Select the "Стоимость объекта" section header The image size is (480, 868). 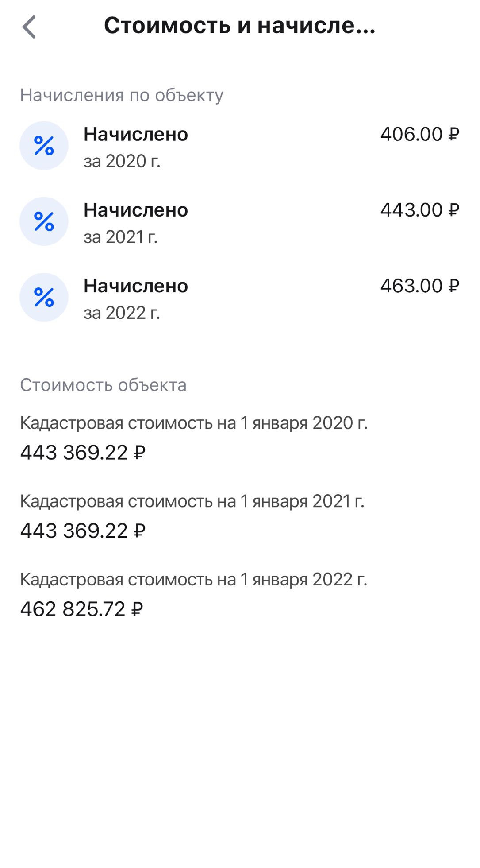tap(103, 385)
